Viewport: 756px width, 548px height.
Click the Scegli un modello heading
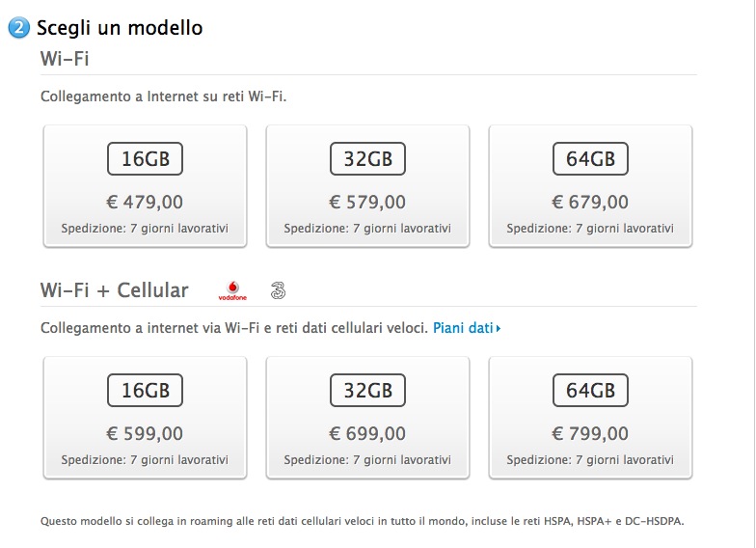120,28
